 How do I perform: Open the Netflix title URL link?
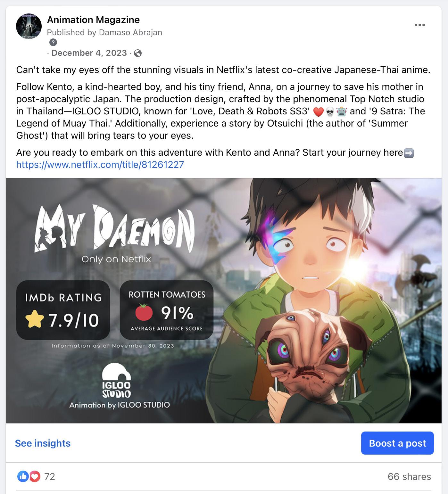[x=100, y=165]
